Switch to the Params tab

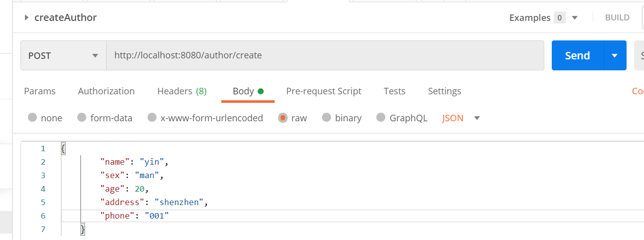(x=40, y=91)
